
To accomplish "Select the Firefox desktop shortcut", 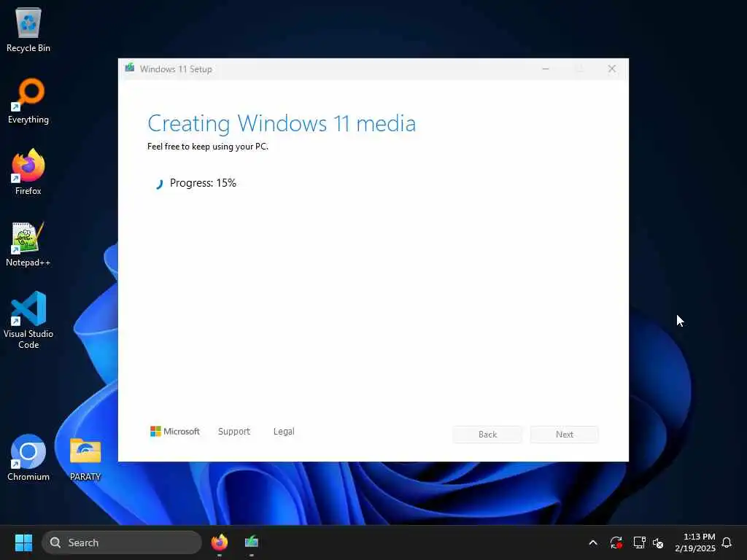I will [28, 172].
